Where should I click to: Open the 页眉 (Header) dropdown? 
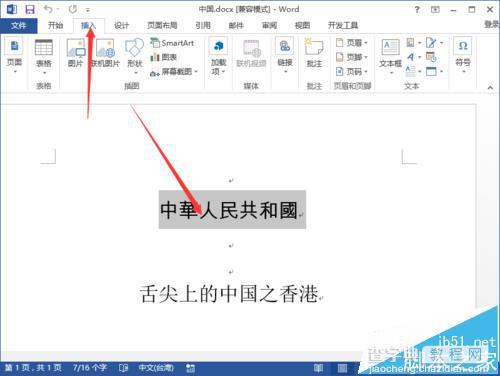point(352,43)
